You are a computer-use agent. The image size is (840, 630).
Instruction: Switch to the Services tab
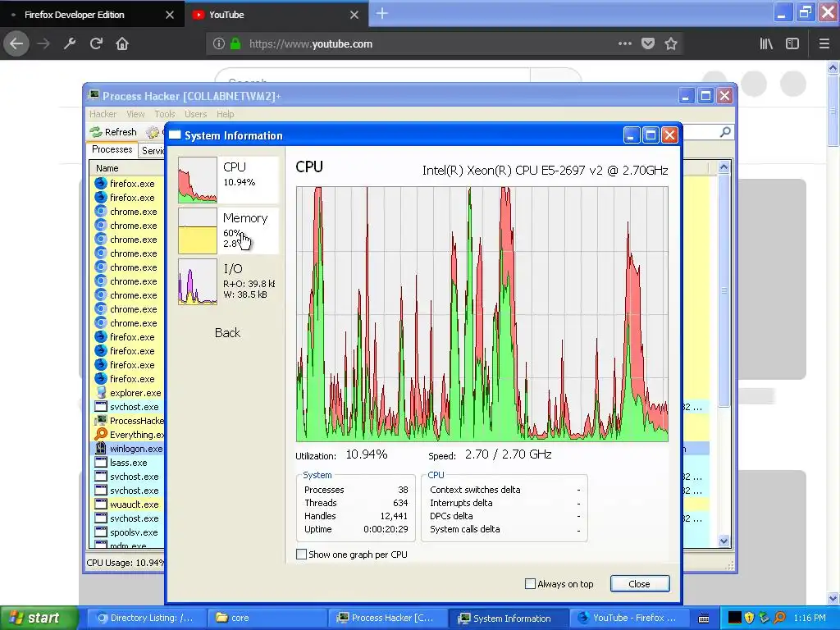(153, 151)
